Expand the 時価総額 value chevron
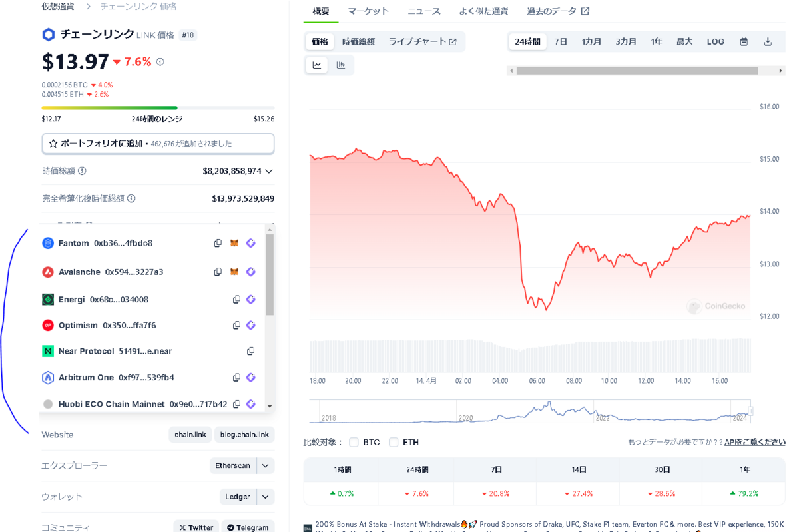Screen dimensions: 799x532 pyautogui.click(x=269, y=171)
